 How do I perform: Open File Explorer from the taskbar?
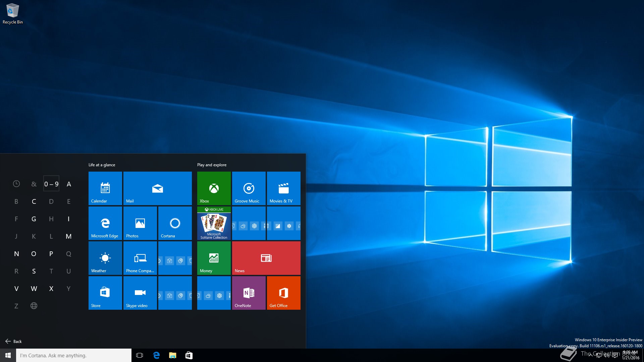(x=172, y=355)
